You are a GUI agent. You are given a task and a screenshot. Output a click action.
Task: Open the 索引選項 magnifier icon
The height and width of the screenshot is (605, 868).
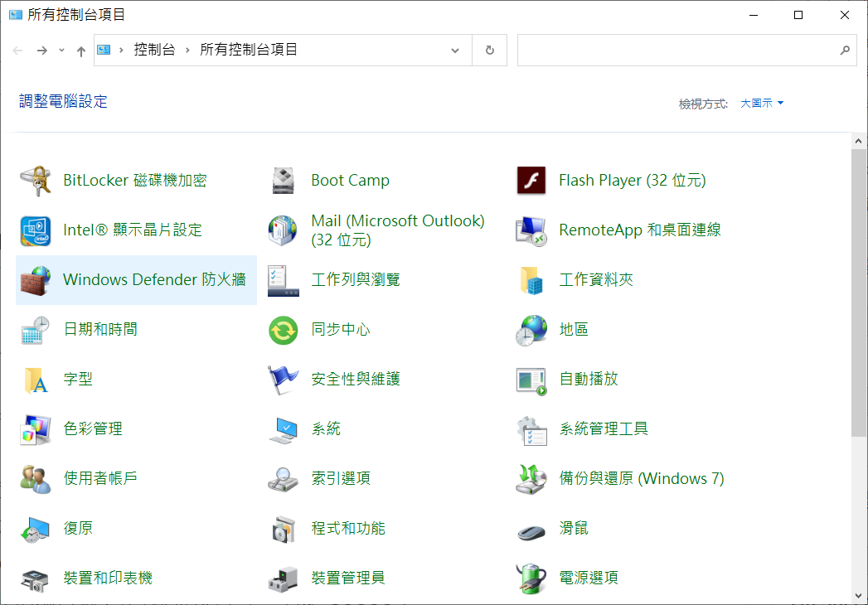click(x=284, y=479)
